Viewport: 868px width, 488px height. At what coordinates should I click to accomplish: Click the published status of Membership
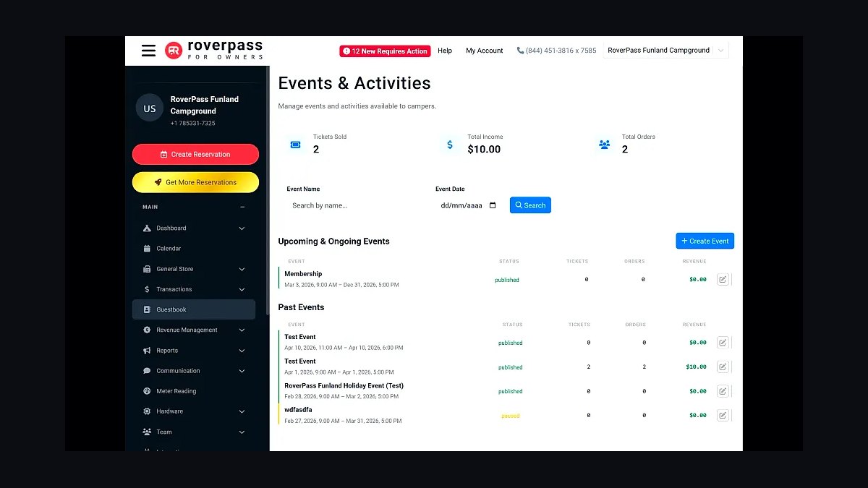pos(507,280)
